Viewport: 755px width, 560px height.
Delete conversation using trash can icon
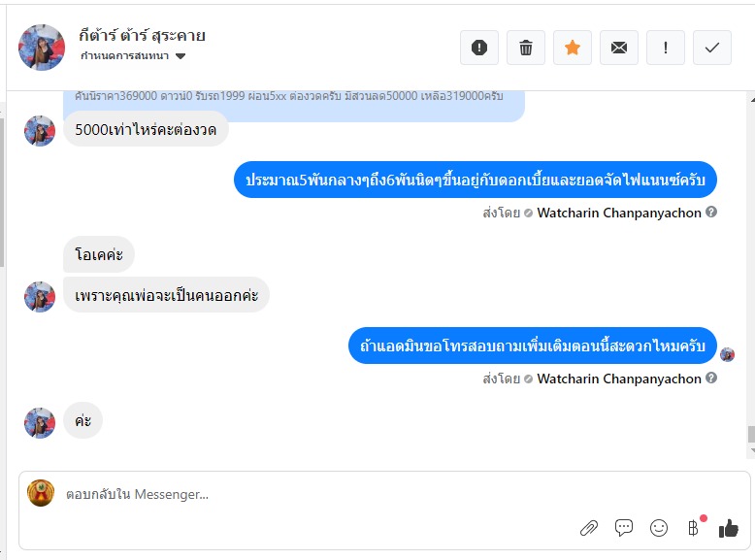[x=526, y=48]
